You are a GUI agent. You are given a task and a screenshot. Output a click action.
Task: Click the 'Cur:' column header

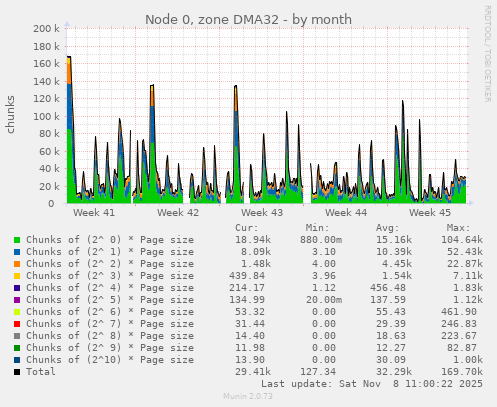[247, 228]
